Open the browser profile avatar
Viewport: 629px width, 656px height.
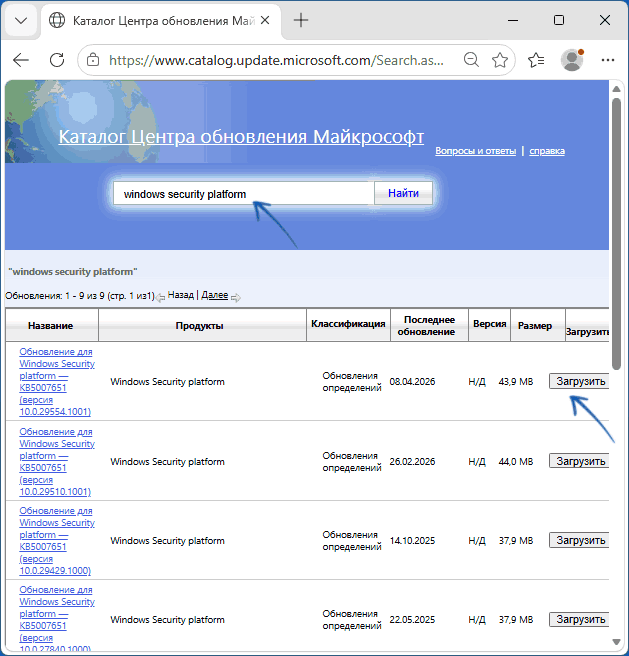[572, 60]
